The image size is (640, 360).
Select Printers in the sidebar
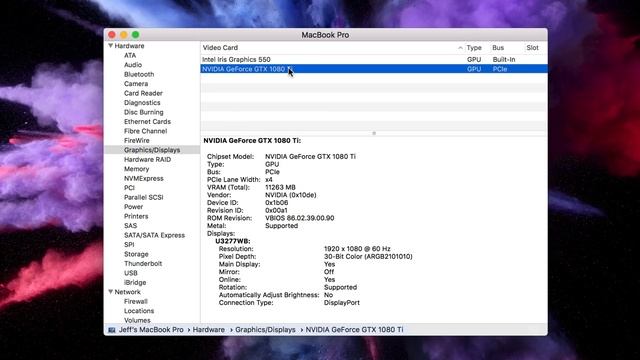(x=136, y=216)
